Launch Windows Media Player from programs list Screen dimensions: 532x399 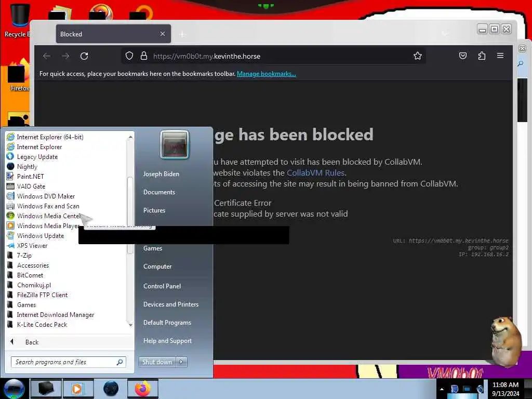click(48, 225)
